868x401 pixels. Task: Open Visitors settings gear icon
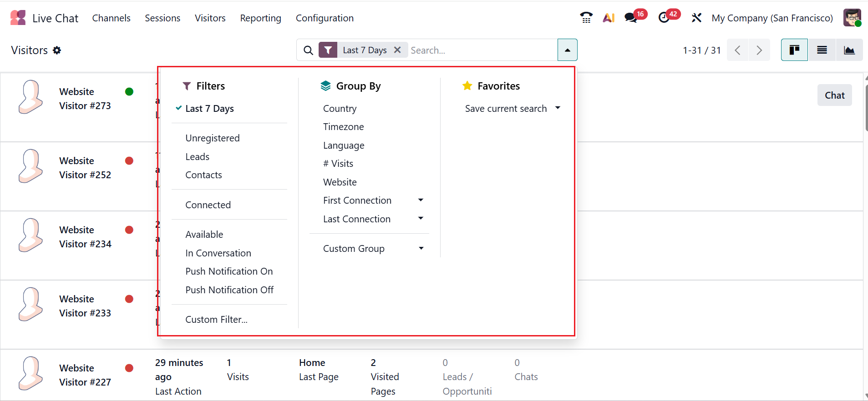(57, 50)
